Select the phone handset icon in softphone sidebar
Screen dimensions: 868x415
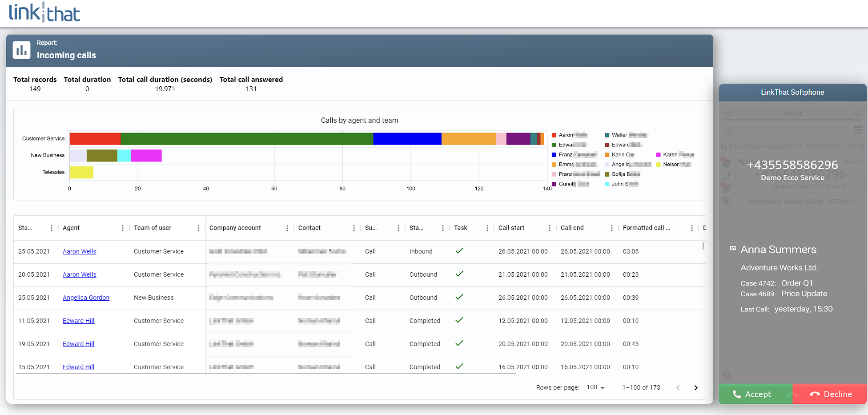(x=727, y=175)
